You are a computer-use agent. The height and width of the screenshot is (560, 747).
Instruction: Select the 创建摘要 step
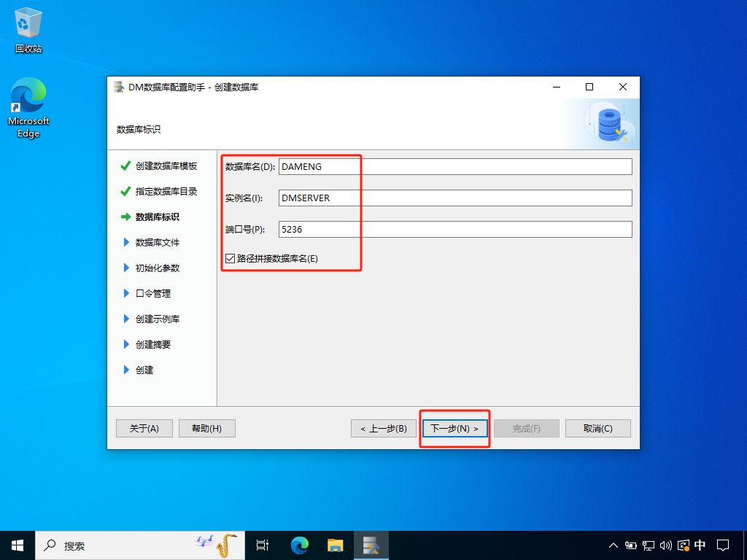pos(153,344)
